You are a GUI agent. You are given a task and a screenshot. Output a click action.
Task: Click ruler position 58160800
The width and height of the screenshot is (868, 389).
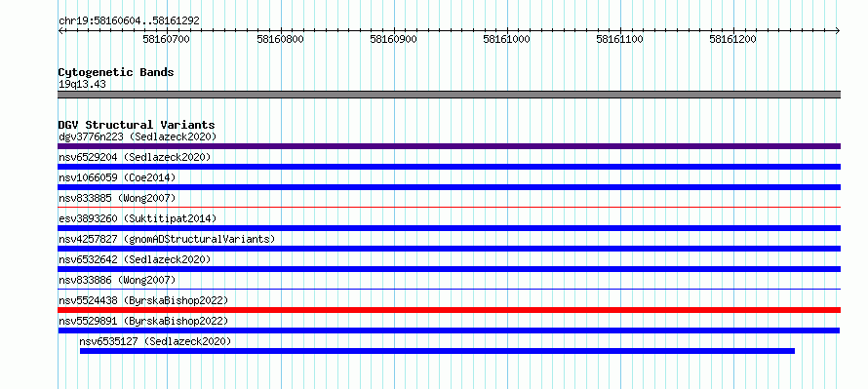pos(280,39)
